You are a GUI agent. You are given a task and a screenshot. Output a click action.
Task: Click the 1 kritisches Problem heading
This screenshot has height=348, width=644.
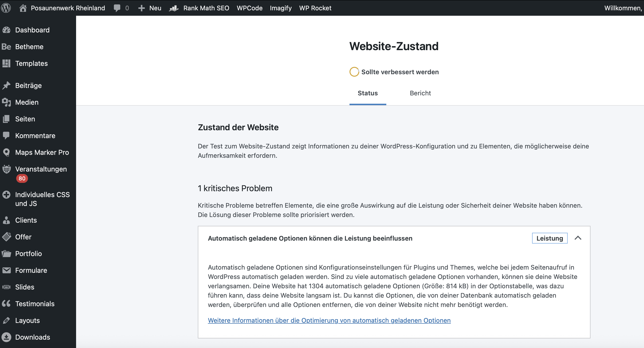click(235, 188)
